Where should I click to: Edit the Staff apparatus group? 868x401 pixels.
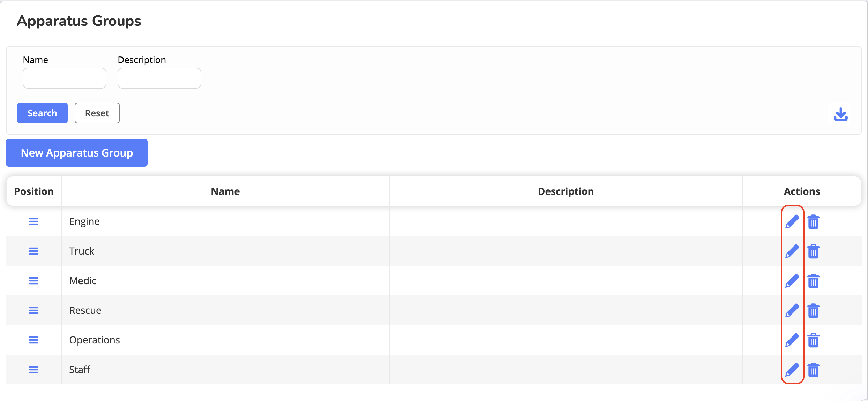coord(792,370)
